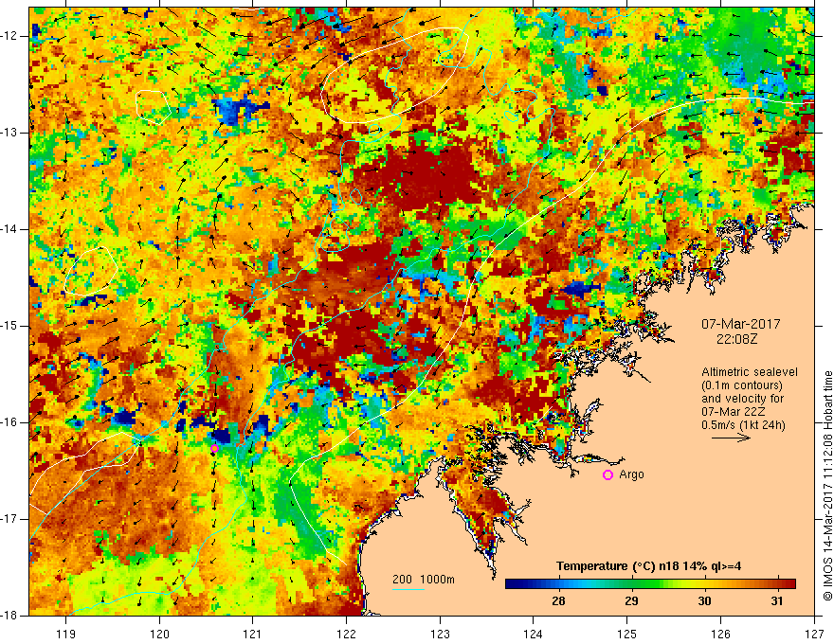The height and width of the screenshot is (644, 834).
Task: Click the '200 1000m' depth legend text
Action: point(424,580)
